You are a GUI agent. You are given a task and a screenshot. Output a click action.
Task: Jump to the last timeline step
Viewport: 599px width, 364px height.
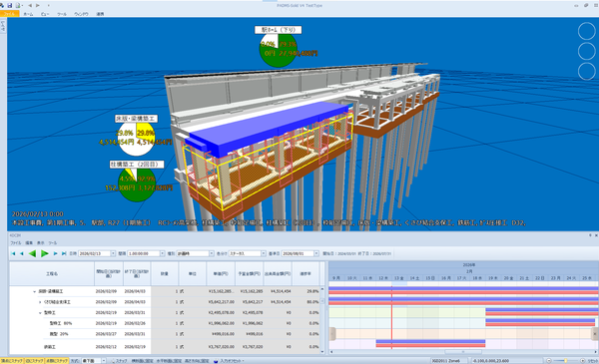(64, 253)
